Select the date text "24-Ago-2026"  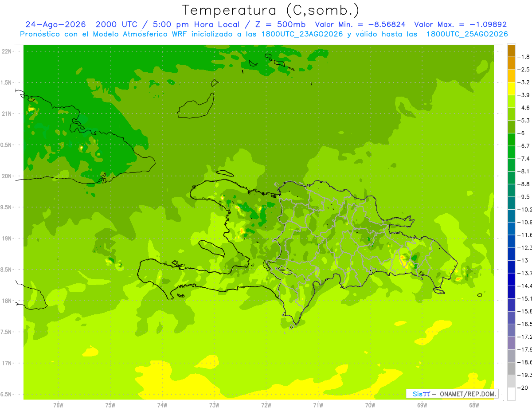pos(55,24)
